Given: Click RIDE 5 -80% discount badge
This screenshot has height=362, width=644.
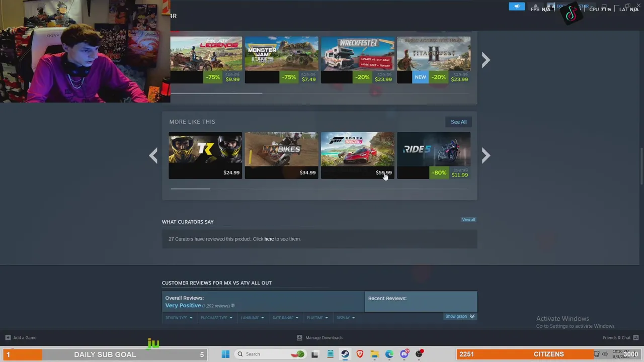Looking at the screenshot, I should 439,172.
